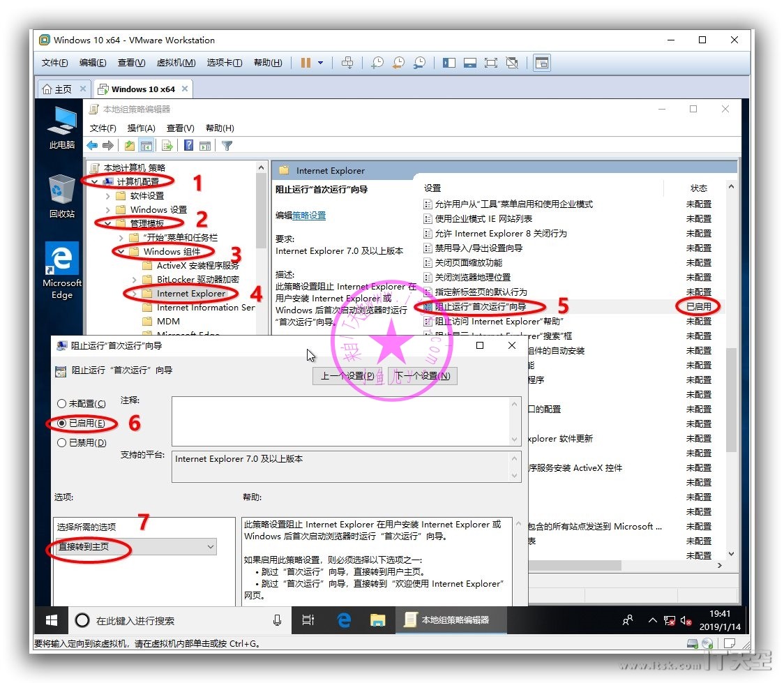Open Edge from the taskbar
This screenshot has height=683, width=784.
(x=343, y=620)
